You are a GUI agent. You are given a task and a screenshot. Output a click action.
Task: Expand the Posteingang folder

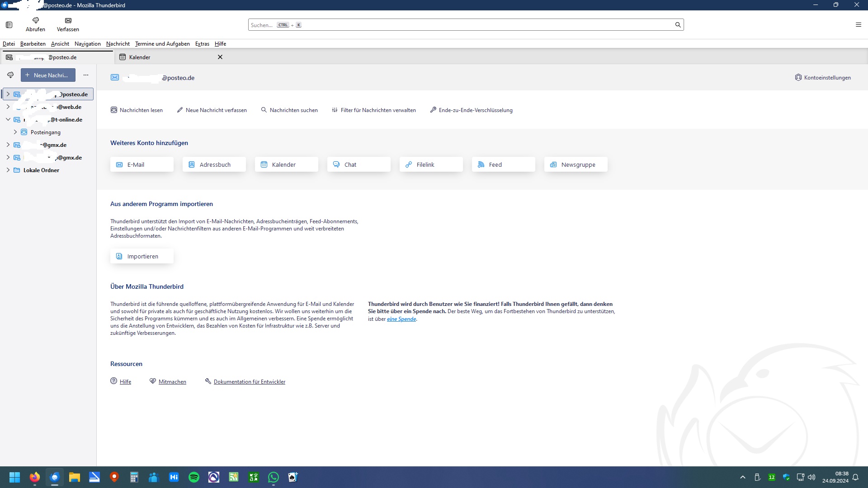tap(15, 132)
